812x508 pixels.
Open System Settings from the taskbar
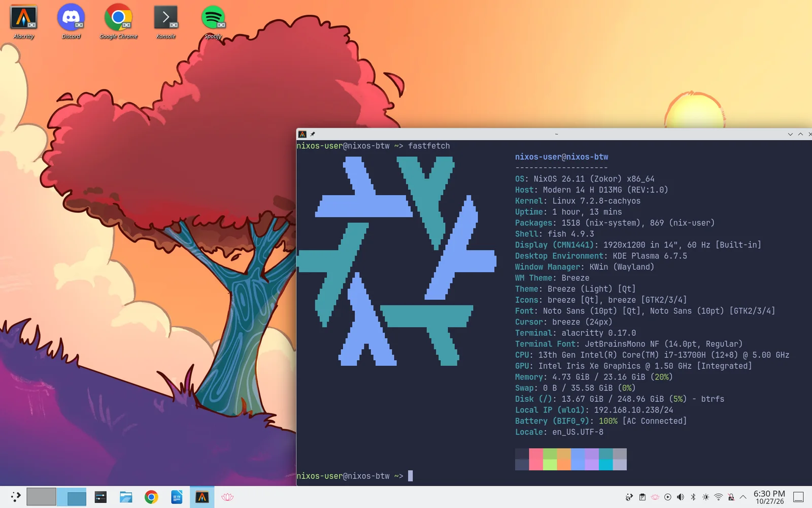pyautogui.click(x=100, y=497)
